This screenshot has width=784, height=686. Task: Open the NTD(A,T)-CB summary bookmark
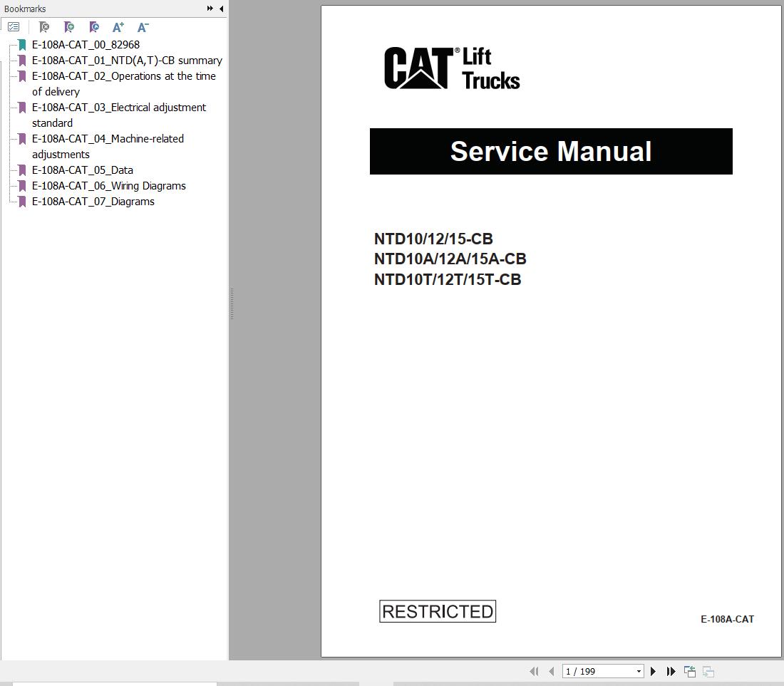pyautogui.click(x=126, y=60)
